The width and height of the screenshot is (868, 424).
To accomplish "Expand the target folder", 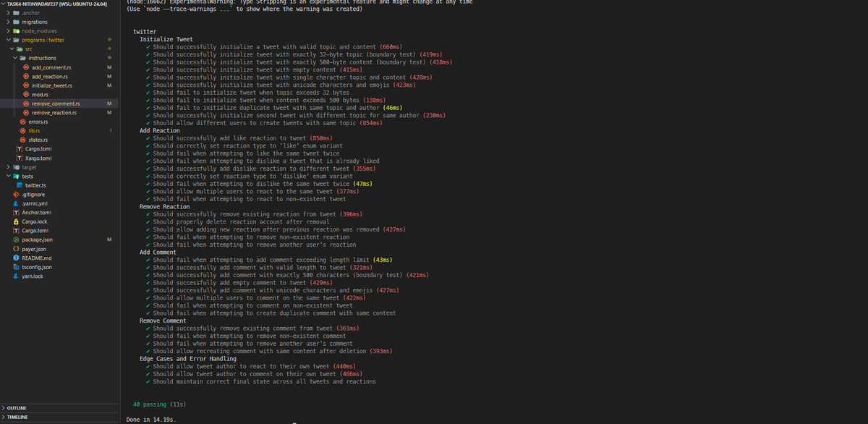I will [8, 167].
